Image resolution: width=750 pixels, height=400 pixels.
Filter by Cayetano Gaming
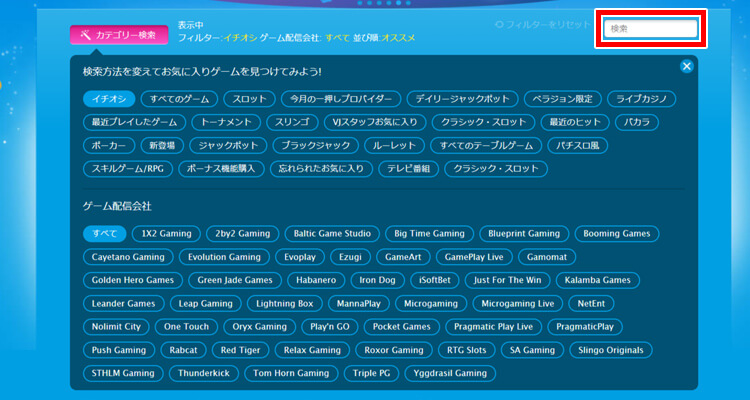128,257
